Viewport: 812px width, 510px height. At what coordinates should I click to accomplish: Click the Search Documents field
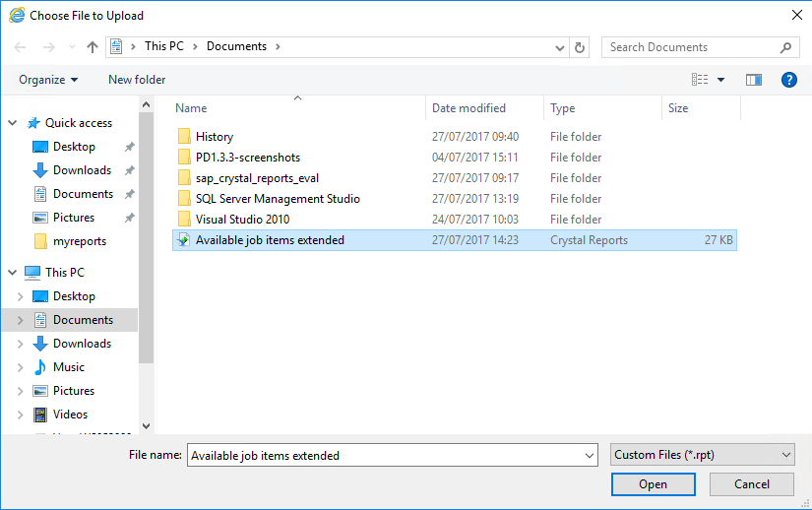tap(689, 47)
